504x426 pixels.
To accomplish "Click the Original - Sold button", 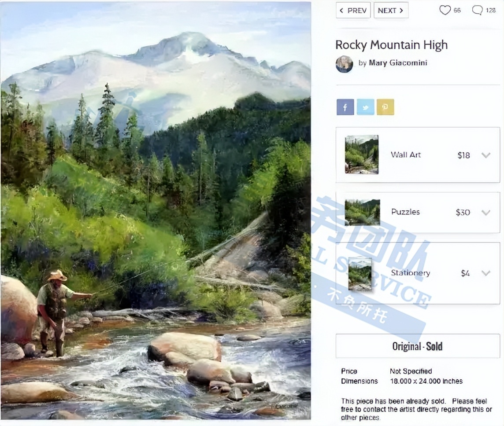I will pyautogui.click(x=417, y=346).
